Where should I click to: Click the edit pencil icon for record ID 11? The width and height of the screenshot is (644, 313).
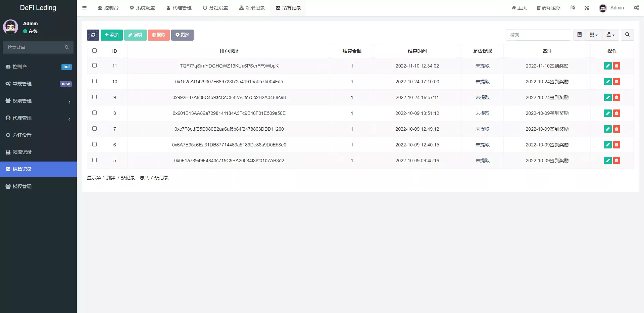[607, 66]
